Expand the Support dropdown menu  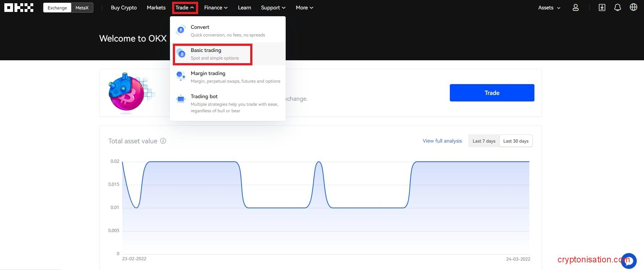click(273, 8)
